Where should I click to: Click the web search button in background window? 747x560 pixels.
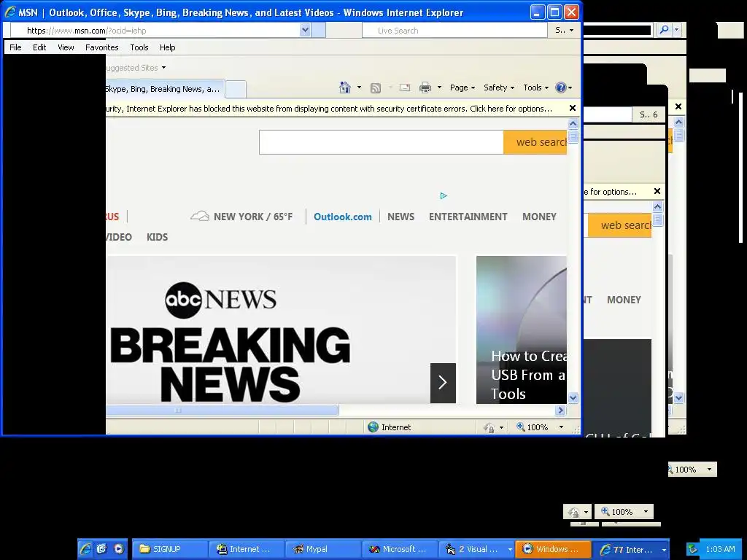pyautogui.click(x=620, y=225)
